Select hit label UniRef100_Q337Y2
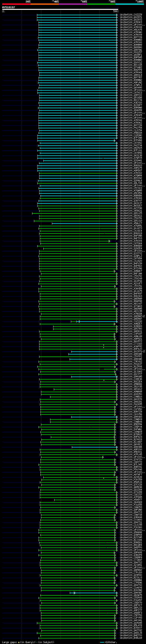Image resolution: width=146 pixels, height=644 pixels. point(131,254)
